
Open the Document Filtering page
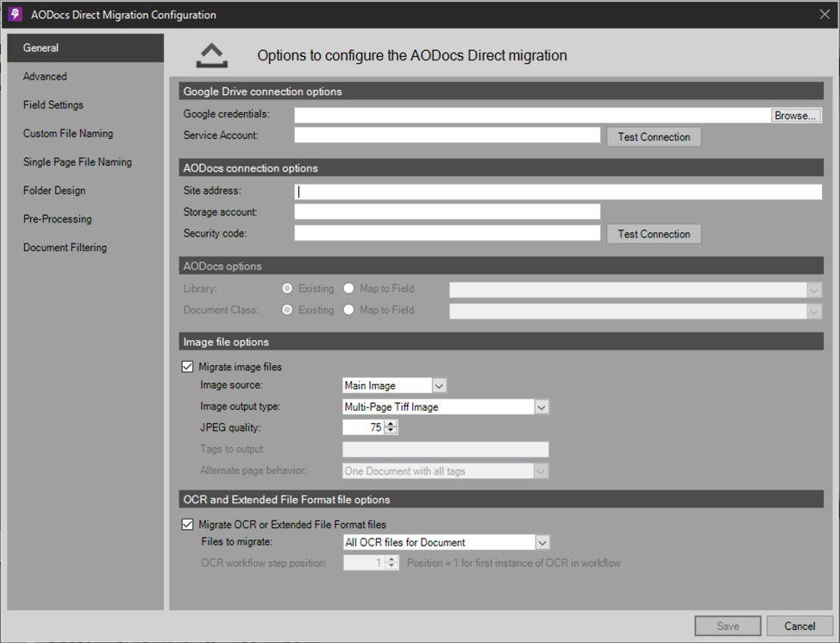coord(85,247)
